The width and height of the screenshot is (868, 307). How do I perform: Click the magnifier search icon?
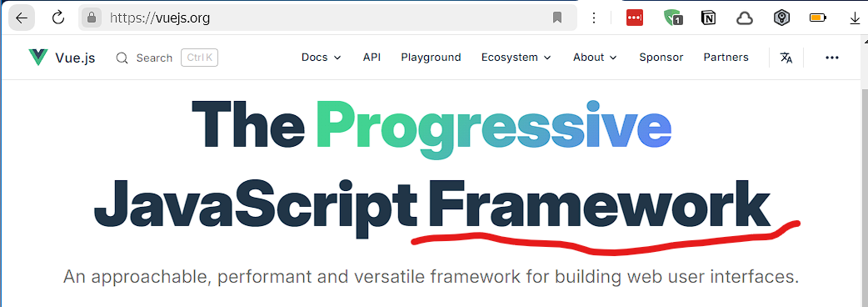(x=122, y=58)
